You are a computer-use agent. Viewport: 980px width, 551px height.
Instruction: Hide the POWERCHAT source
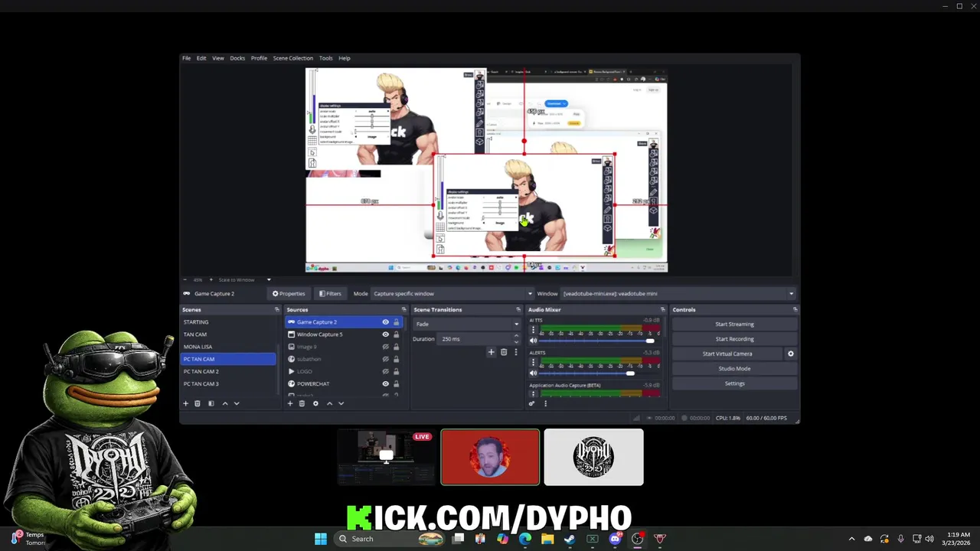coord(386,383)
